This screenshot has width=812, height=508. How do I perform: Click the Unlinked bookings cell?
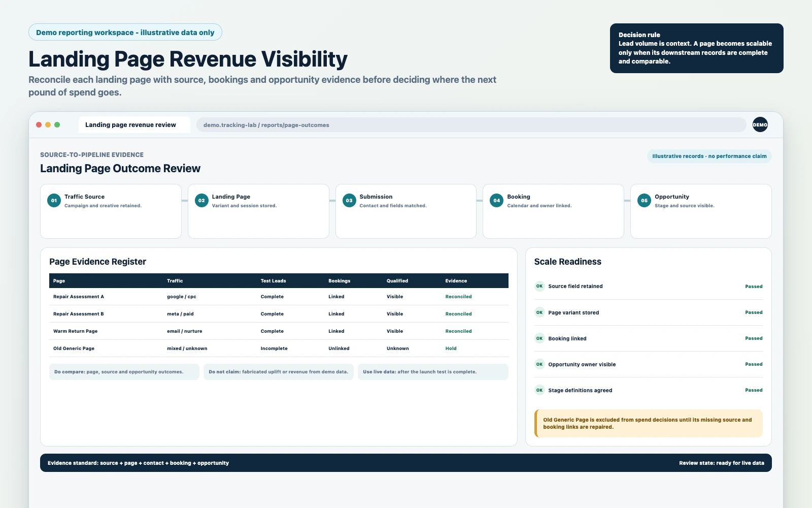[339, 348]
